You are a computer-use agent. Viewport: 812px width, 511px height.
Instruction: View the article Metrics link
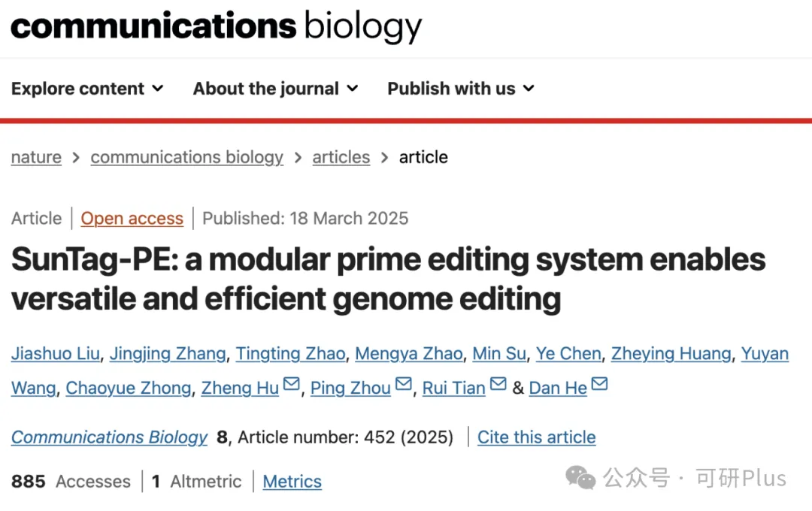(292, 482)
